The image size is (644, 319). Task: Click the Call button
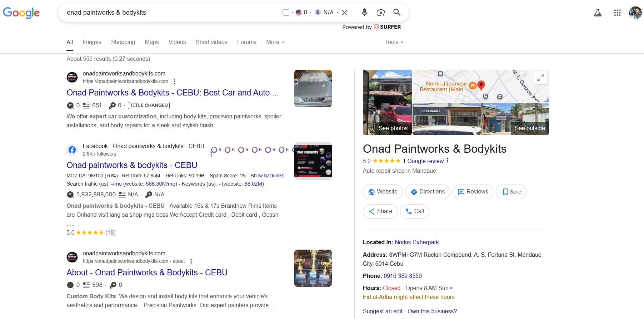click(415, 211)
